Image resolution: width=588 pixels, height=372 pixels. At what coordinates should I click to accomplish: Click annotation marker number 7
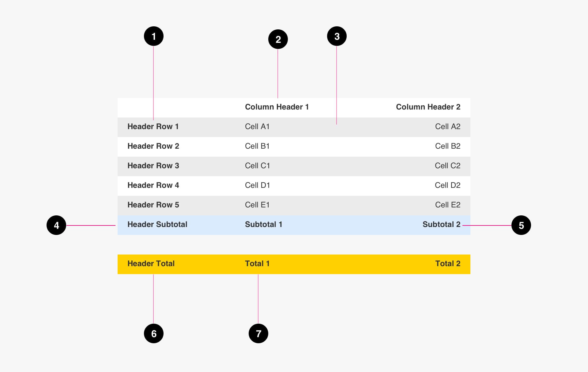(x=258, y=333)
